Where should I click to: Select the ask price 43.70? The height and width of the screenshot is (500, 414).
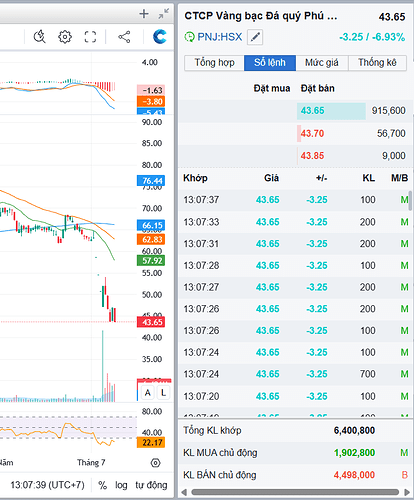pos(312,133)
